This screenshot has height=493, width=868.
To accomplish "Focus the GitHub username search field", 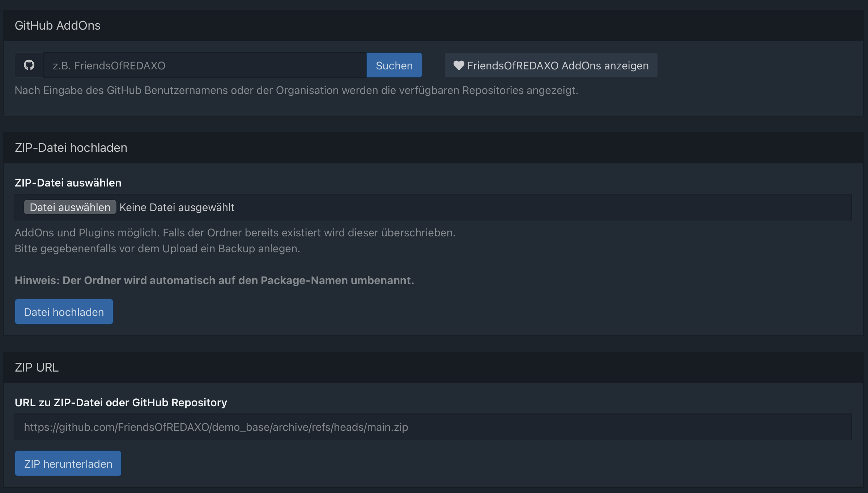I will click(x=205, y=65).
